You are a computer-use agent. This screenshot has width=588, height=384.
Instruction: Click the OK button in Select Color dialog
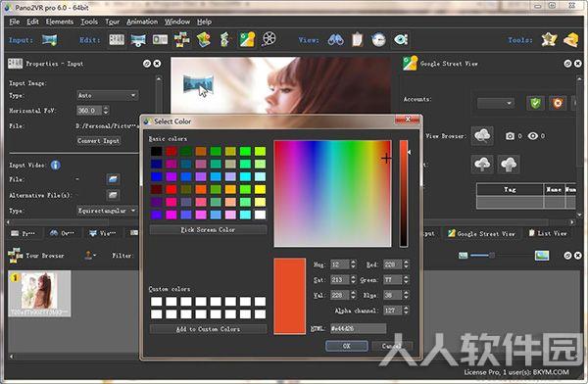pyautogui.click(x=347, y=346)
